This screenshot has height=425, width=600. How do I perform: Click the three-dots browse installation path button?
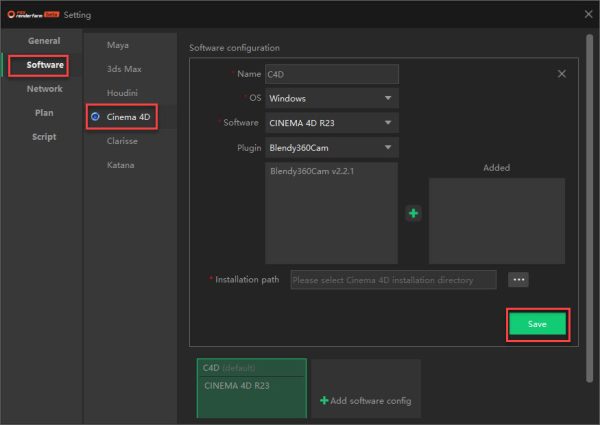click(x=517, y=280)
